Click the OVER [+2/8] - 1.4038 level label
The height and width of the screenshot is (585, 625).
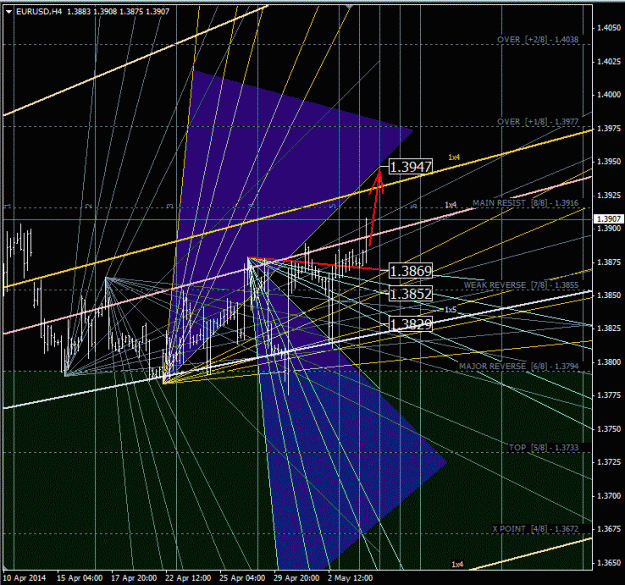click(538, 39)
